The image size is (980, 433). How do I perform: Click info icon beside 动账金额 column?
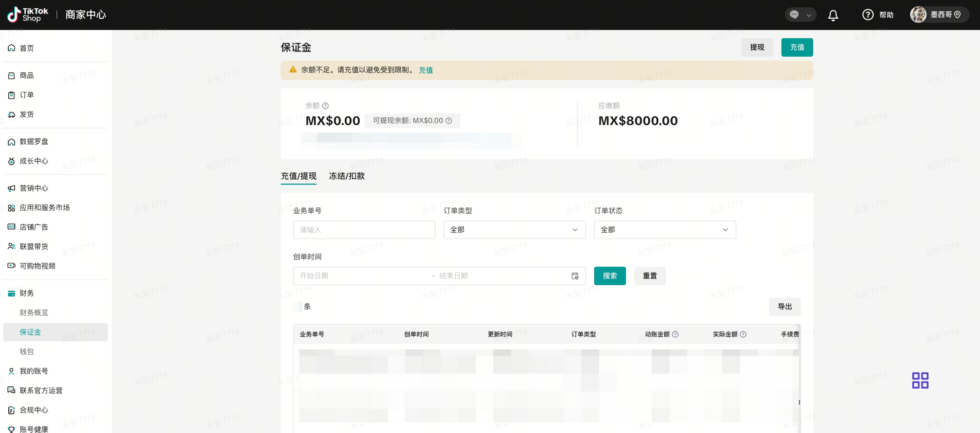point(675,334)
